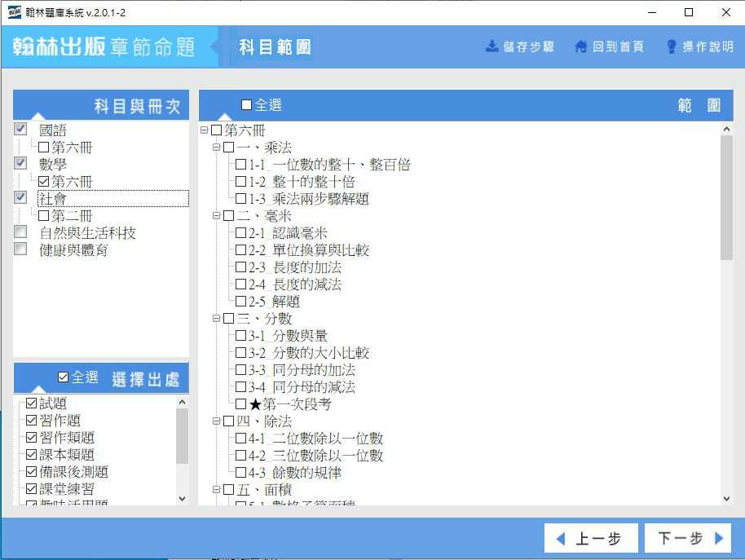
Task: Check 全選 in the 範圍 header
Action: [246, 104]
